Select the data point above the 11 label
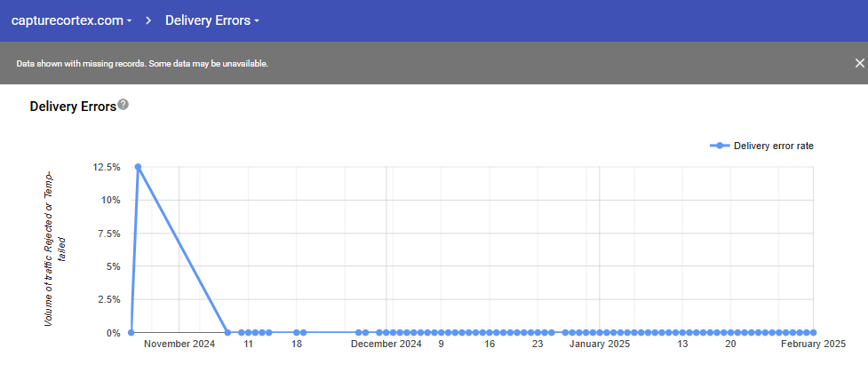868x380 pixels. pos(248,333)
